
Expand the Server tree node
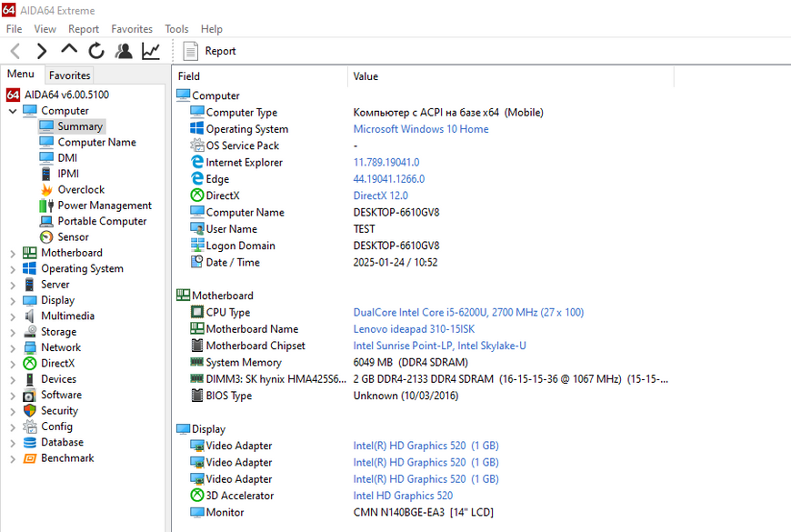click(13, 285)
